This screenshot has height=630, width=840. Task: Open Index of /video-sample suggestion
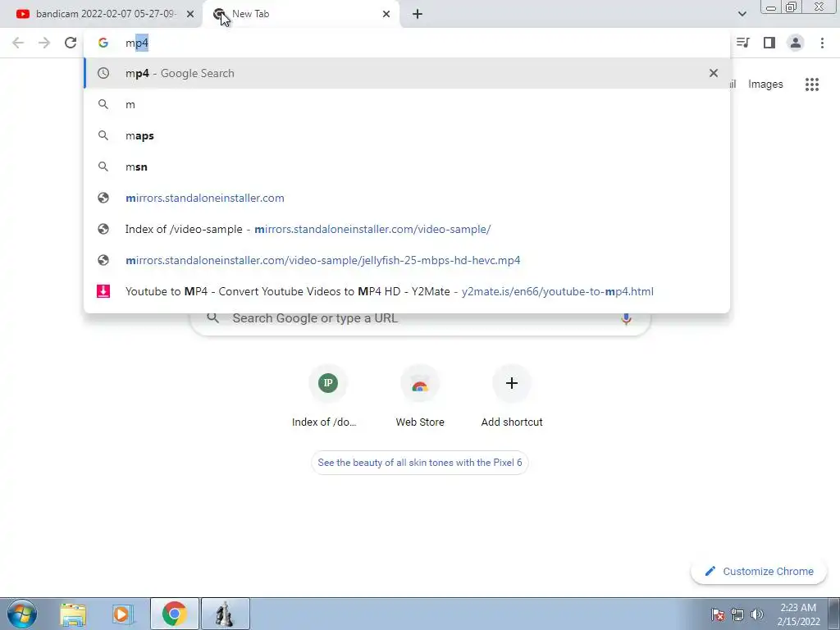(407, 229)
